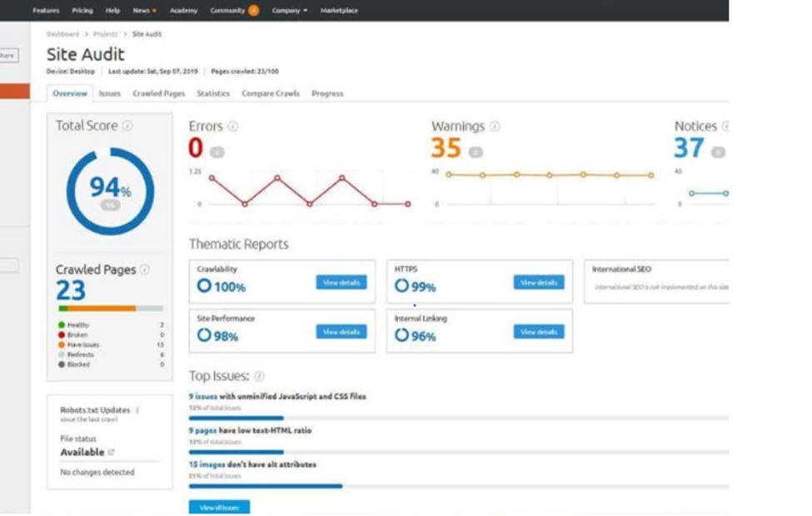Click the Crawled Pages info icon

click(x=145, y=270)
